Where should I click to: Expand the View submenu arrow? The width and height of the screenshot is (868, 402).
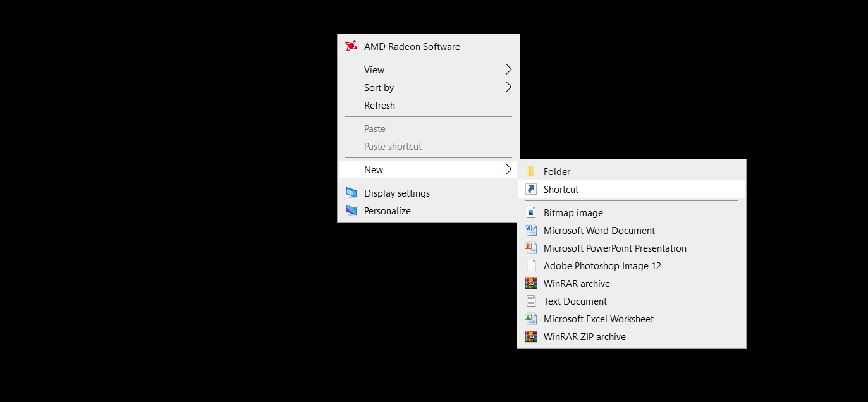coord(508,70)
